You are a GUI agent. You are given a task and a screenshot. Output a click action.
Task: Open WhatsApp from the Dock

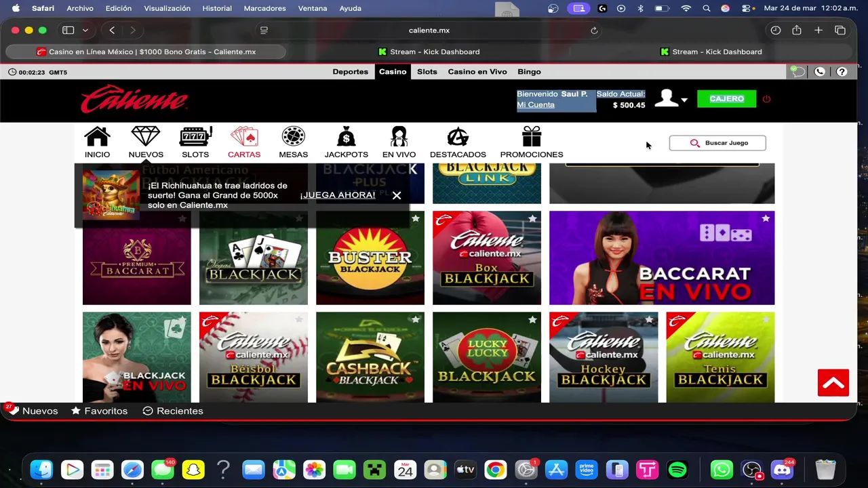722,470
